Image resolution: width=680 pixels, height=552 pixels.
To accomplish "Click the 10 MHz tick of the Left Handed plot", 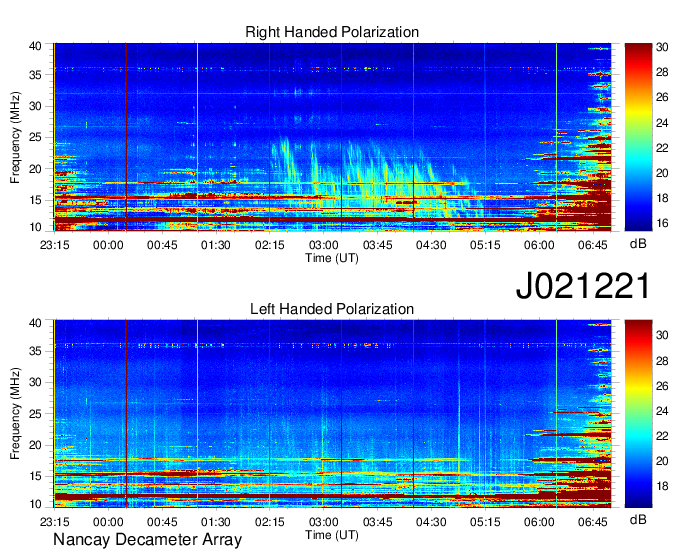I will point(35,504).
